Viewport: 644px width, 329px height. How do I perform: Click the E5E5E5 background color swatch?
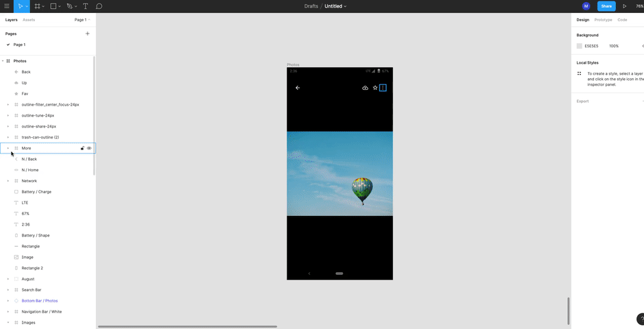[579, 46]
